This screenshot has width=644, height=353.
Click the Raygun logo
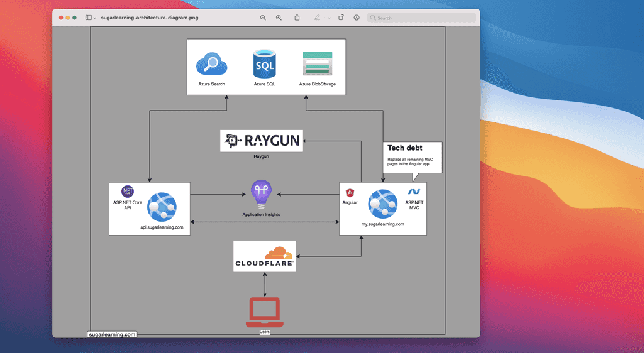coord(261,141)
